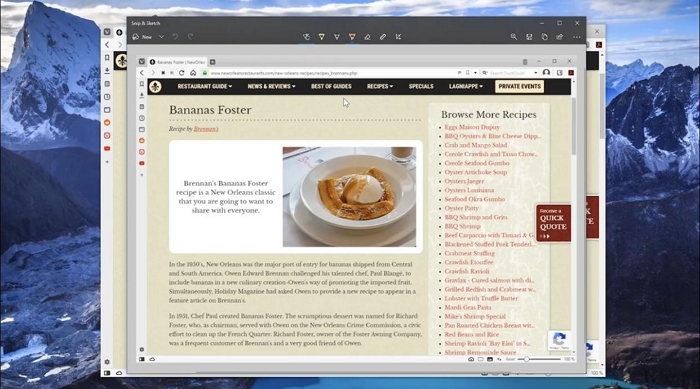Image resolution: width=700 pixels, height=389 pixels.
Task: Select the Highlighter tool
Action: pyautogui.click(x=352, y=37)
